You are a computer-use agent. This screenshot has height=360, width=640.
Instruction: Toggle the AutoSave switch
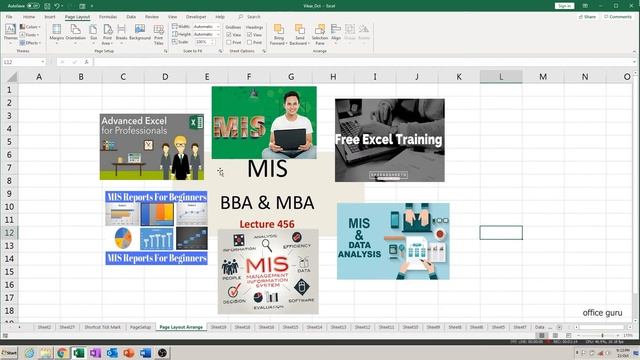pos(33,6)
